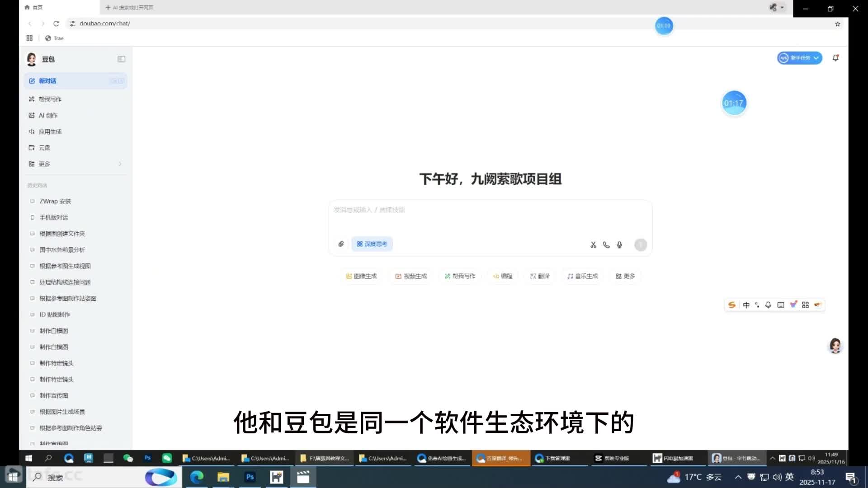Click the floating Doubao avatar on the right edge
Screen dimensions: 868x488
pyautogui.click(x=835, y=346)
